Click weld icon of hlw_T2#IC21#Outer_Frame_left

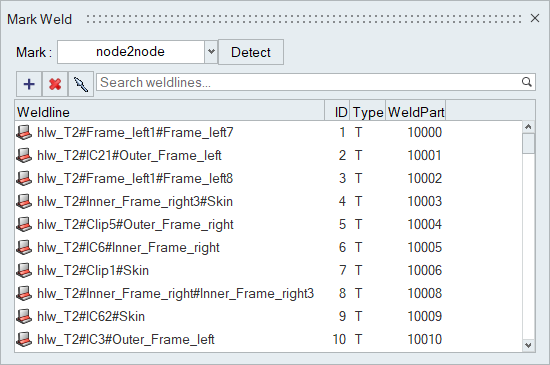(x=24, y=156)
